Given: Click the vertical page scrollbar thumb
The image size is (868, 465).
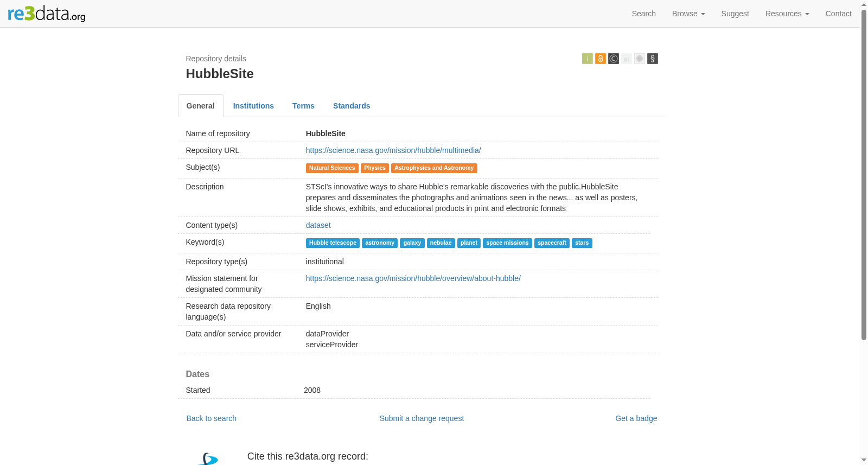Looking at the screenshot, I should tap(864, 175).
